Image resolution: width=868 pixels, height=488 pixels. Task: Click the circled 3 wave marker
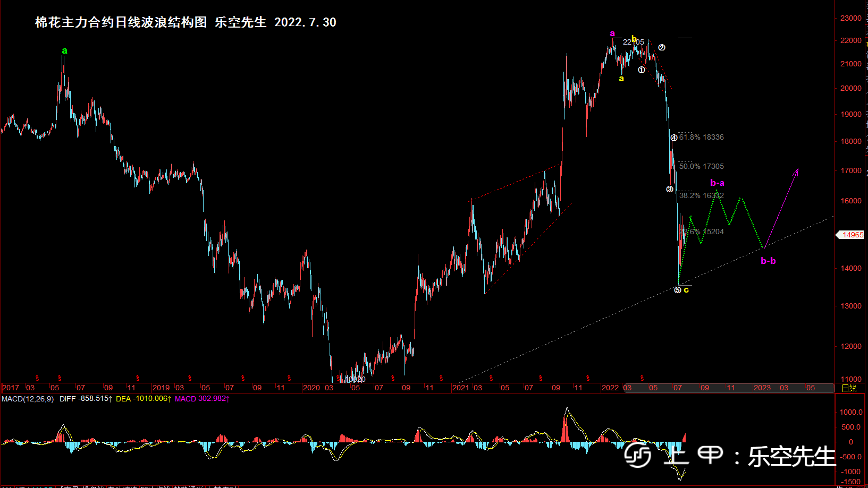[670, 189]
